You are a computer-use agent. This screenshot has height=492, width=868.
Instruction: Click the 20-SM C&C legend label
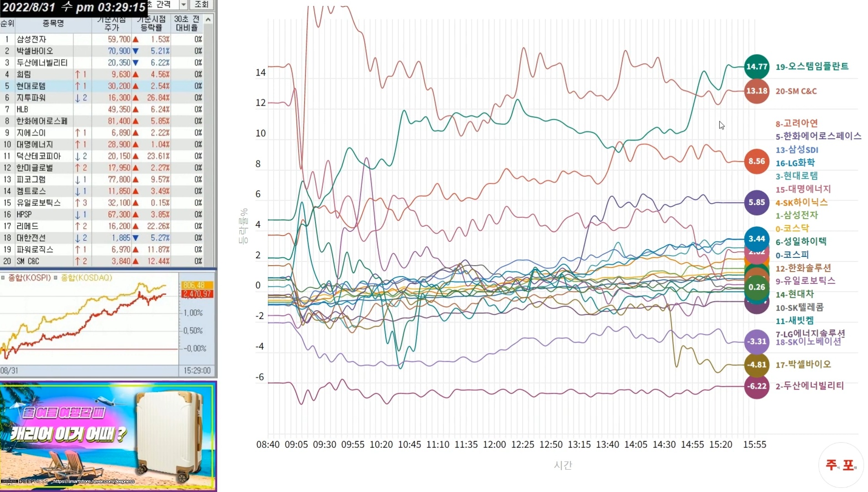796,91
